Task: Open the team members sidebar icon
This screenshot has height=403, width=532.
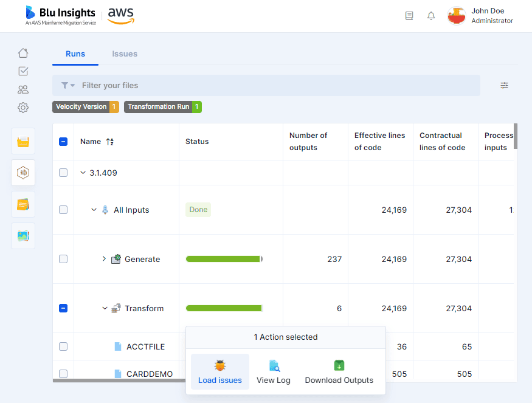Action: (x=23, y=89)
